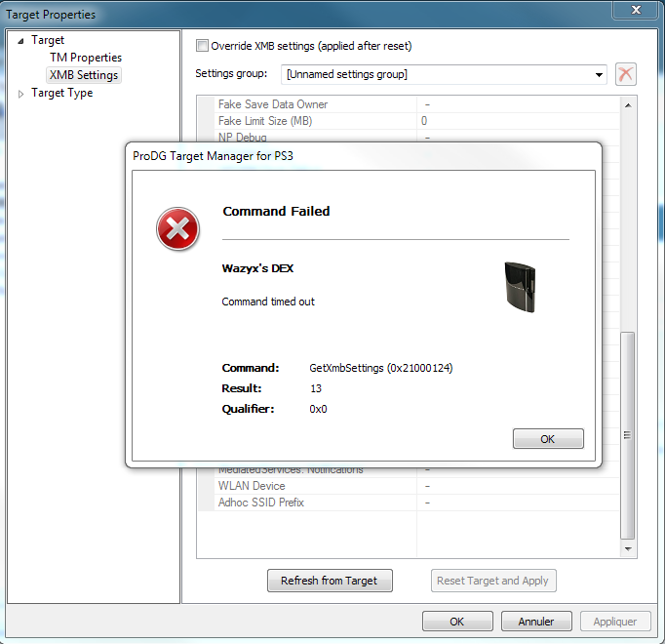Collapse the Target tree node
The height and width of the screenshot is (644, 665).
pyautogui.click(x=20, y=41)
